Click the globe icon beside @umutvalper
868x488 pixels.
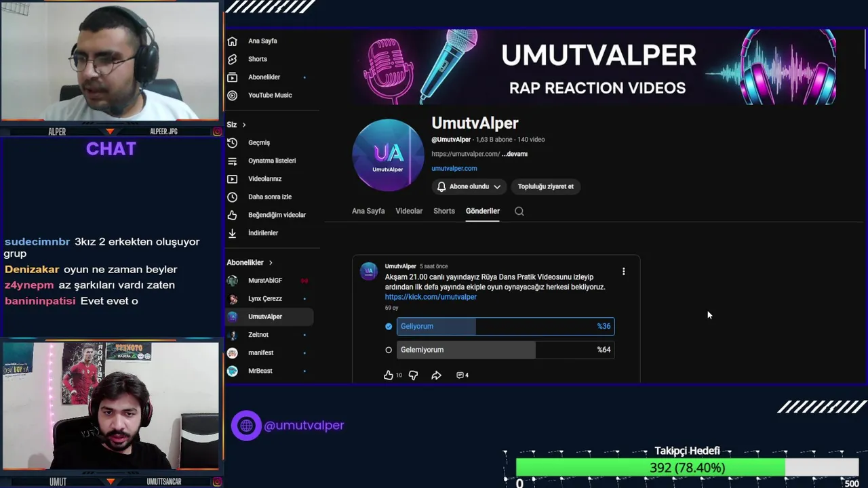[246, 426]
